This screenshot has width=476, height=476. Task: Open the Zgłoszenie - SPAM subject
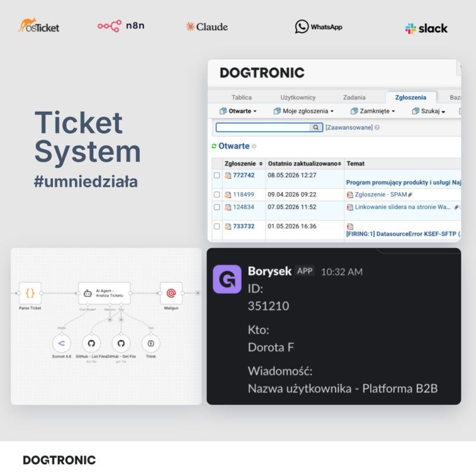(381, 195)
